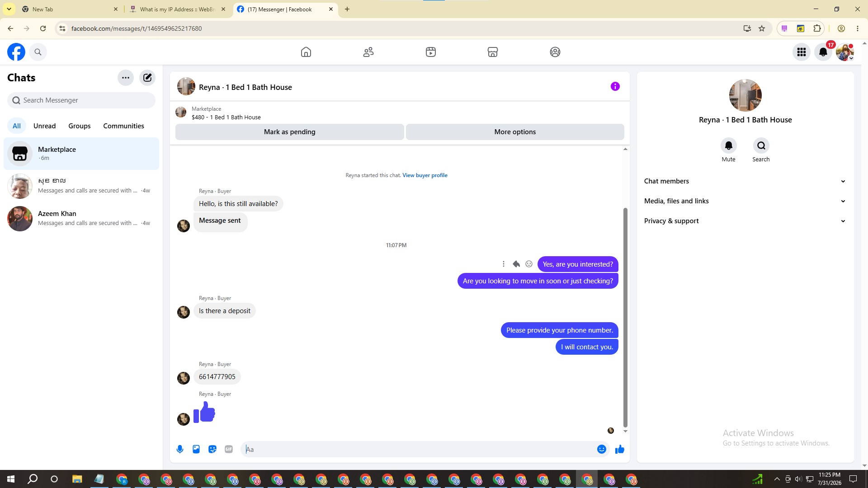This screenshot has width=868, height=488.
Task: Reply to 'Yes, are you interested?' message
Action: tap(516, 264)
